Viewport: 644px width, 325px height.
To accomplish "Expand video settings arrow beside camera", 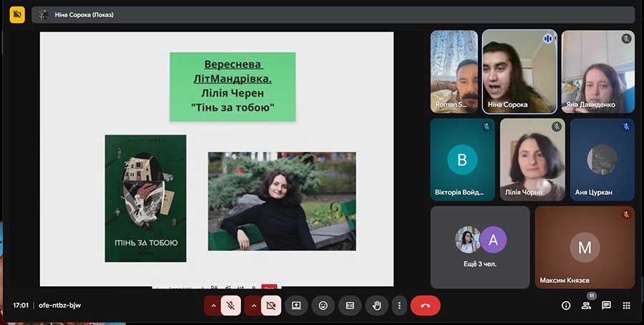I will (x=252, y=306).
